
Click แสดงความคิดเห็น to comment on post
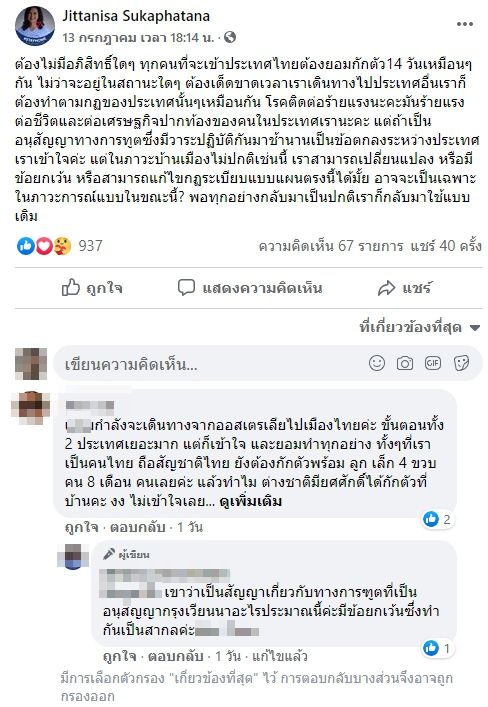[x=250, y=288]
